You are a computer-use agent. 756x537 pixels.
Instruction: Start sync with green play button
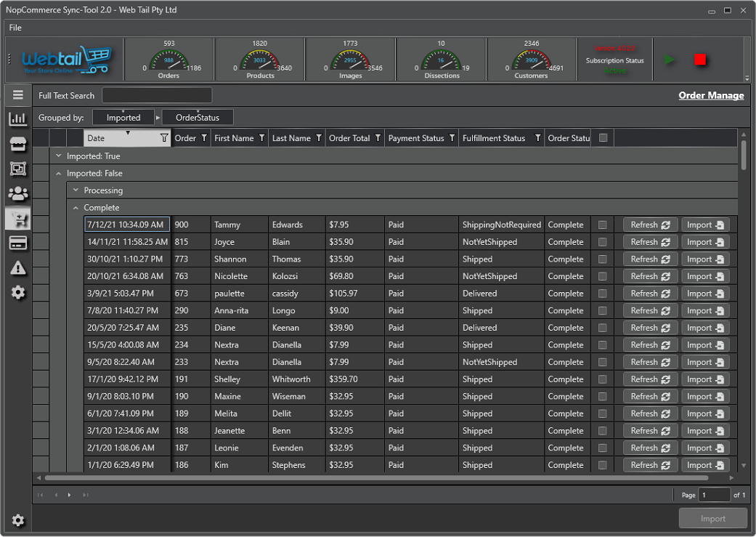(669, 60)
